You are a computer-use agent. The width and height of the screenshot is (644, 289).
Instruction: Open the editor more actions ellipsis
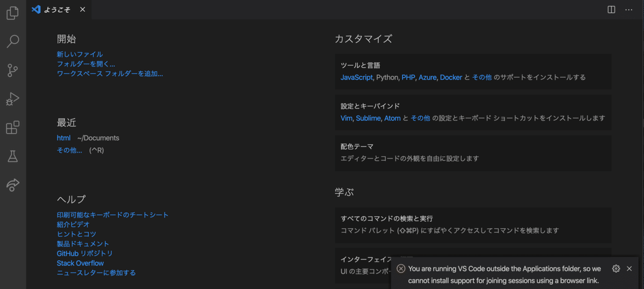tap(629, 10)
